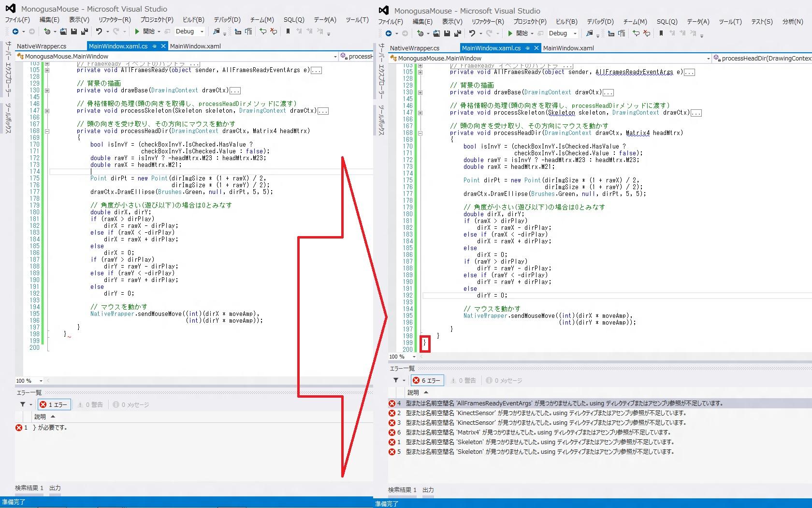Viewport: 812px width, 508px height.
Task: Expand collapsed drawBase method in left editor
Action: point(47,90)
